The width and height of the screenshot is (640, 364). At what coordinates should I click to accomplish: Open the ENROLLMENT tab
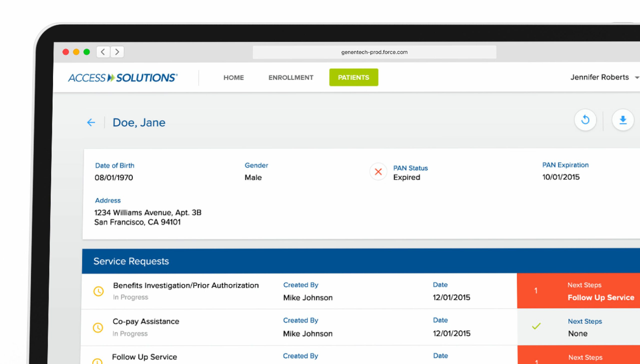(290, 77)
